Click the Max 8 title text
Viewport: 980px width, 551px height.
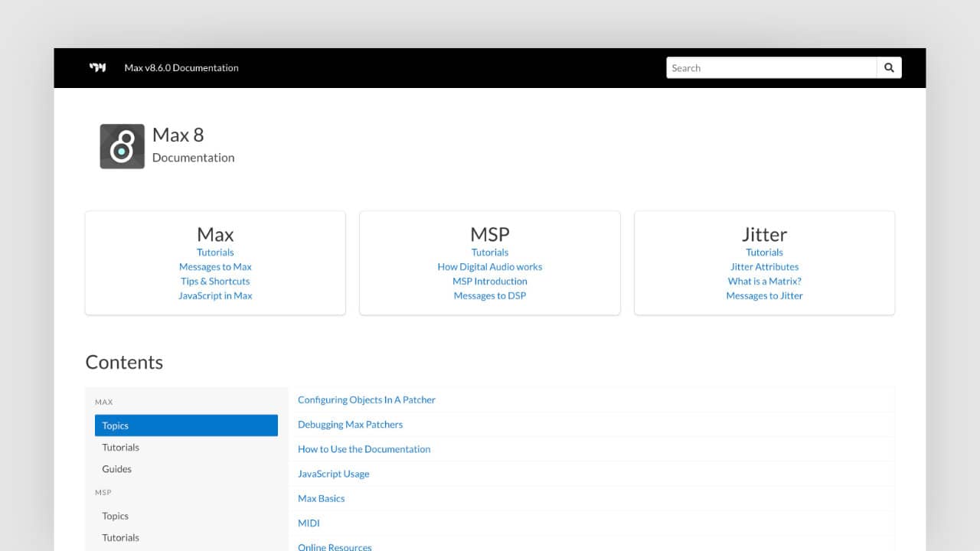coord(178,135)
